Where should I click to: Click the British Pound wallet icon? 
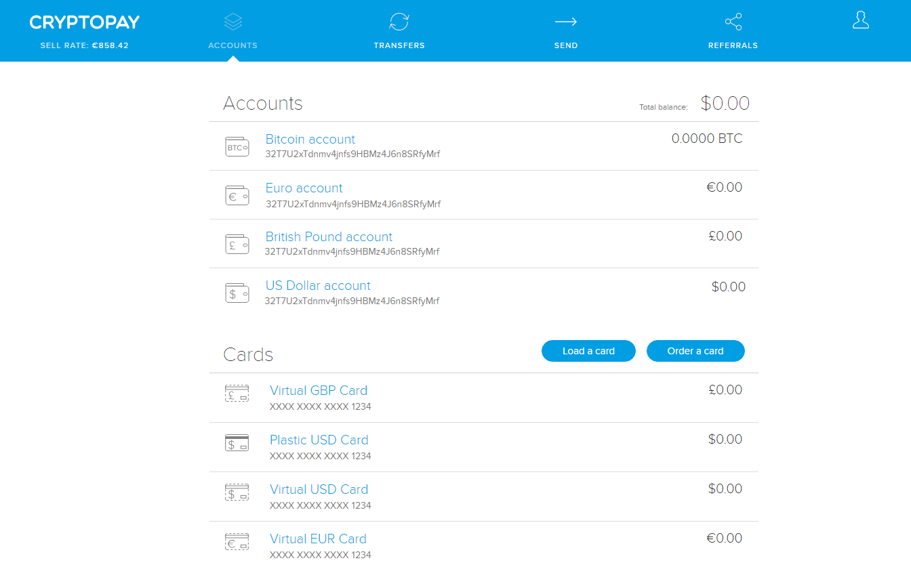pyautogui.click(x=237, y=243)
